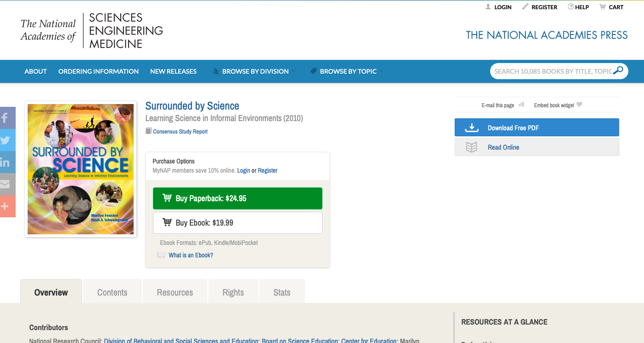Click Login link in Purchase Options
Image resolution: width=644 pixels, height=343 pixels.
pos(244,170)
